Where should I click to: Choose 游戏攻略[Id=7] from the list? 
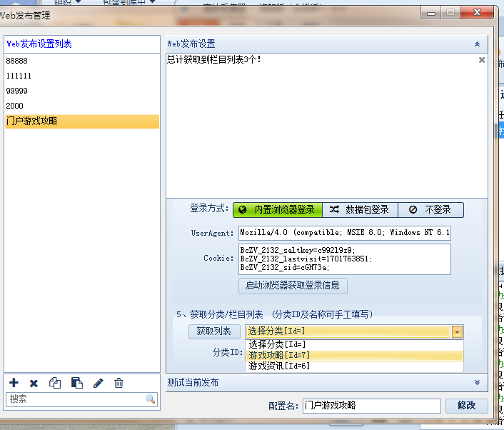click(279, 355)
